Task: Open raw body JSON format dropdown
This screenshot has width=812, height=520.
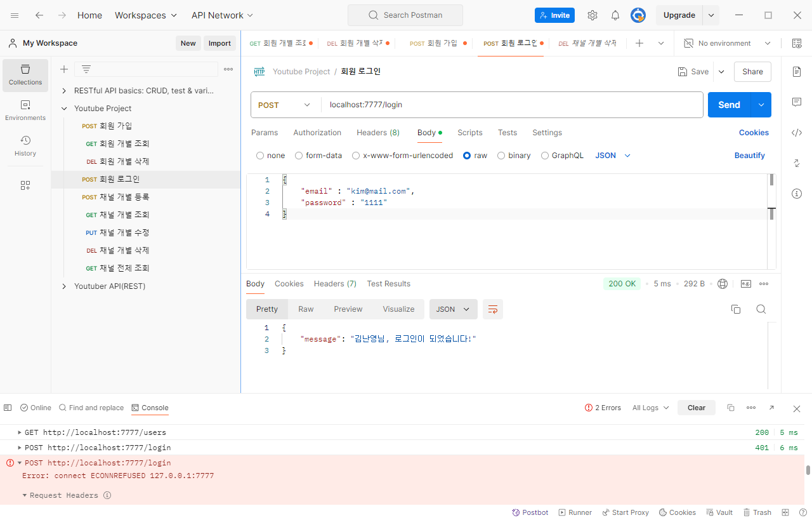Action: [613, 156]
